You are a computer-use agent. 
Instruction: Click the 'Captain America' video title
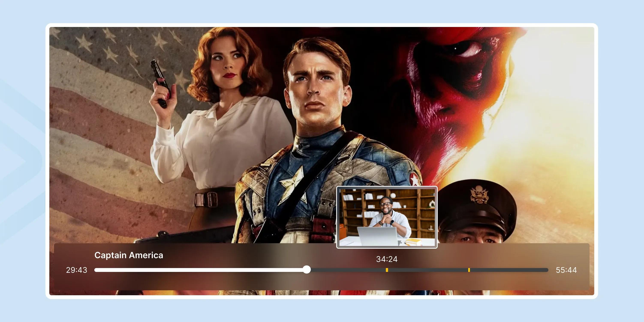click(x=129, y=255)
